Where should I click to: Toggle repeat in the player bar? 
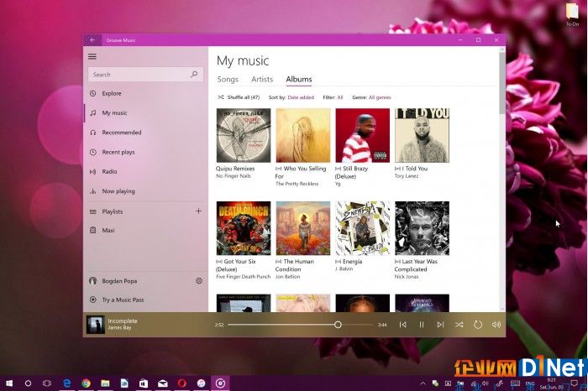[x=478, y=325]
